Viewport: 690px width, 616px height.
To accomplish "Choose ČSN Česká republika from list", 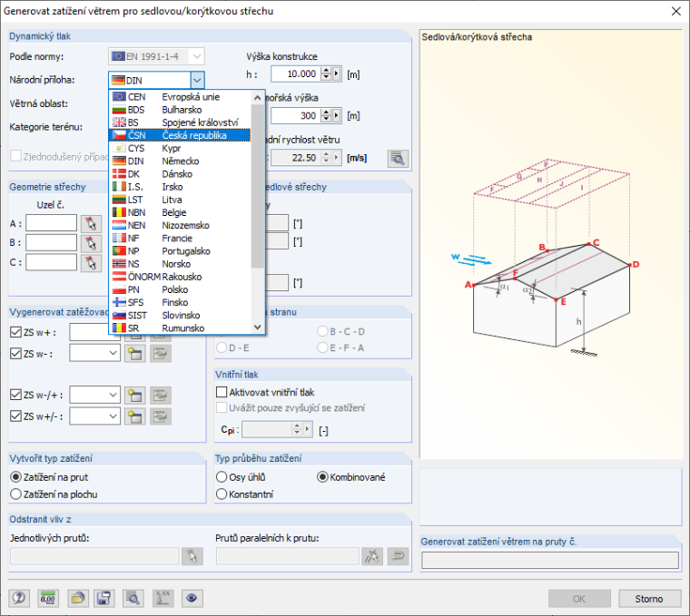I will (180, 135).
